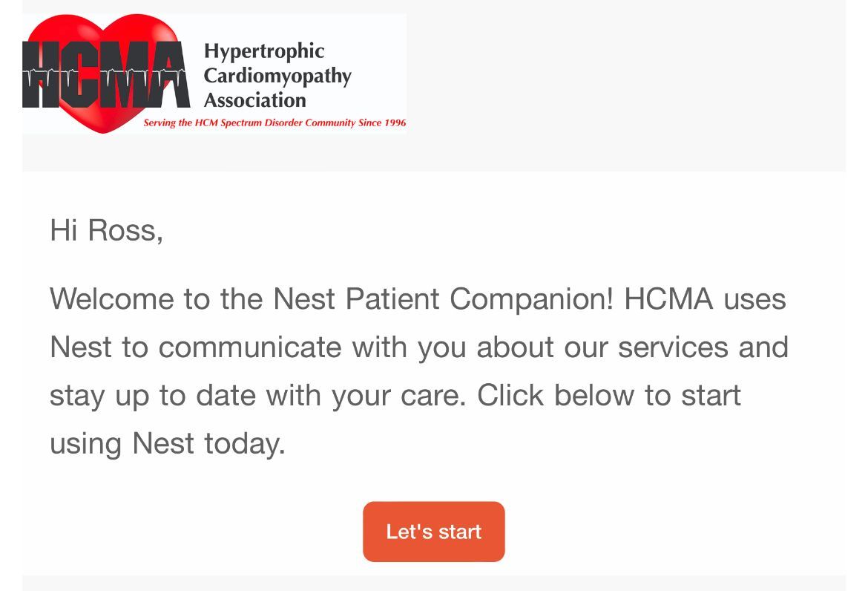Click the Hypertrophic Cardiomyopathy Association name text
The image size is (868, 591).
[277, 75]
